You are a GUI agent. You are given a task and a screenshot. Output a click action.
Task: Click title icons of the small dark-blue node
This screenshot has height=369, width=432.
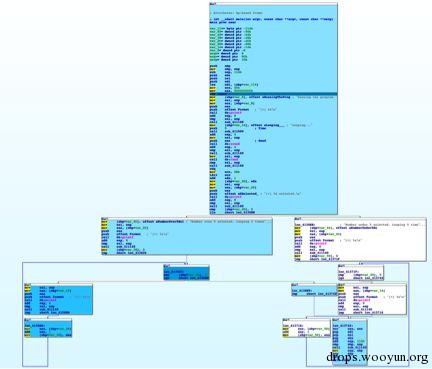point(167,266)
